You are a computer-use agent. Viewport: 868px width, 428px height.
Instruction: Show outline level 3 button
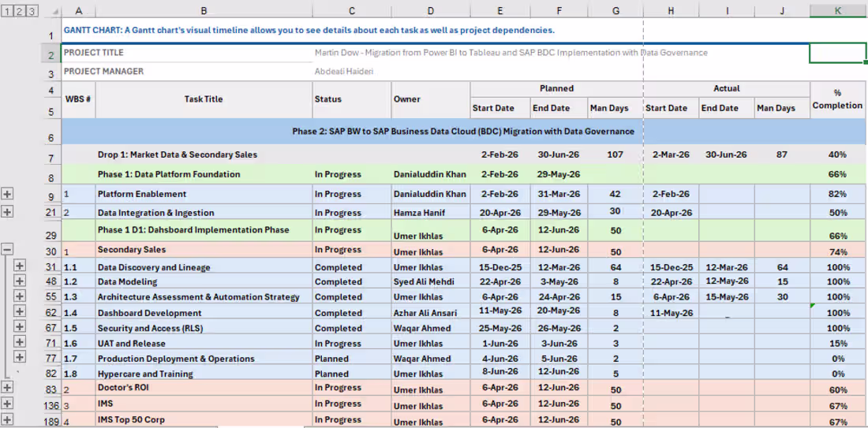tap(32, 11)
